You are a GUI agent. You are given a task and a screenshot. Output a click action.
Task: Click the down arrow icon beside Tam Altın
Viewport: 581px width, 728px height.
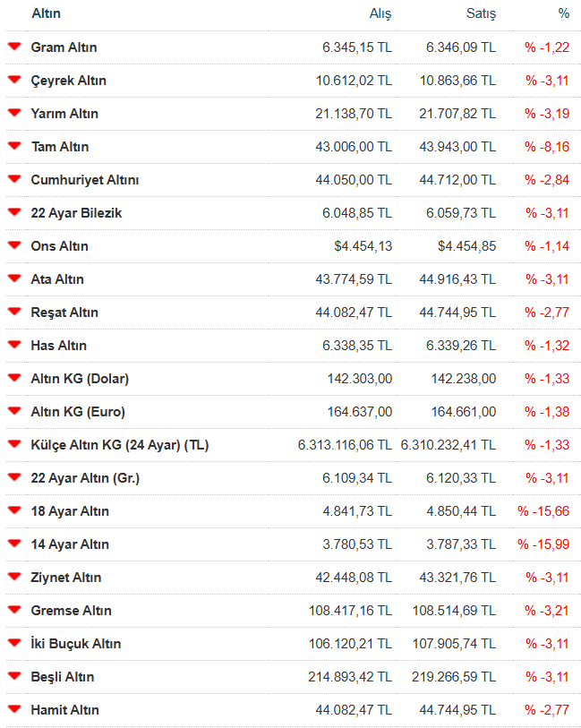tap(14, 146)
